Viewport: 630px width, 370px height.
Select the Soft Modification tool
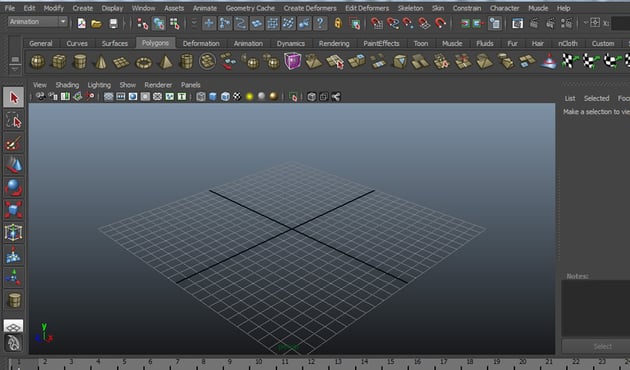[x=14, y=255]
